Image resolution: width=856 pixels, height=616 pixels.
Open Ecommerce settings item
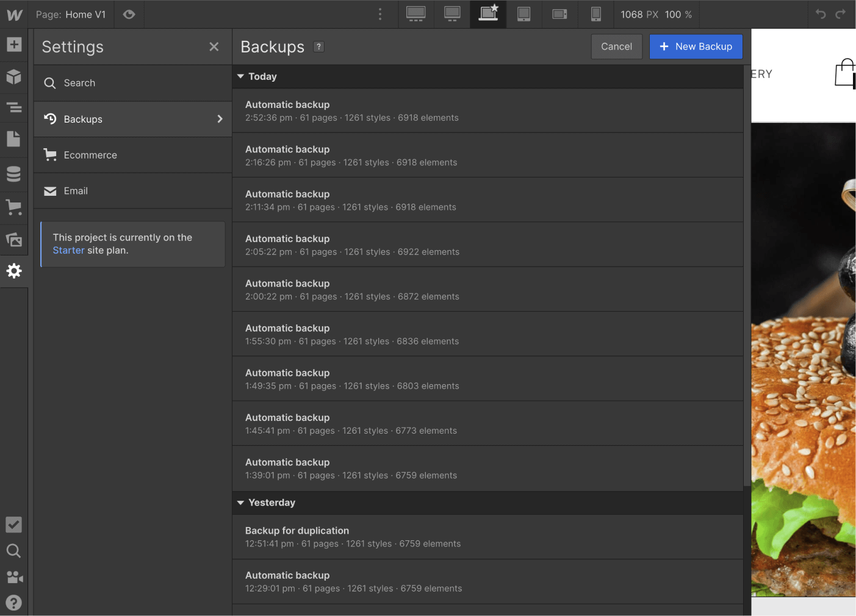pyautogui.click(x=133, y=155)
